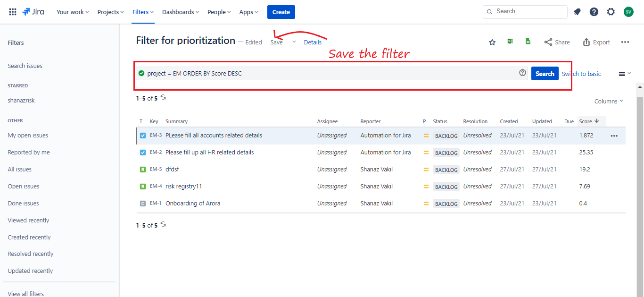Click the refresh icon beside top results count
Viewport: 644px width, 297px height.
pyautogui.click(x=163, y=97)
